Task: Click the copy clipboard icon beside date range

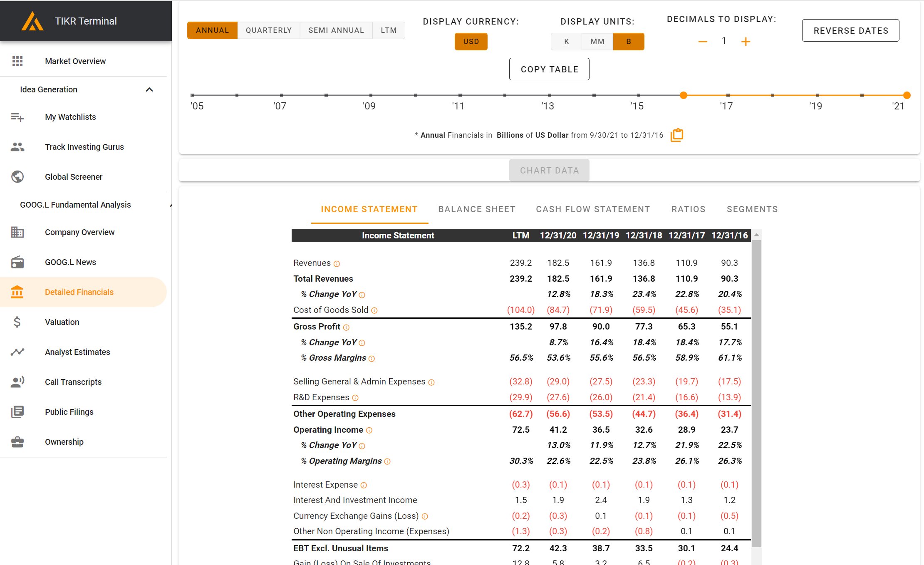Action: point(677,135)
